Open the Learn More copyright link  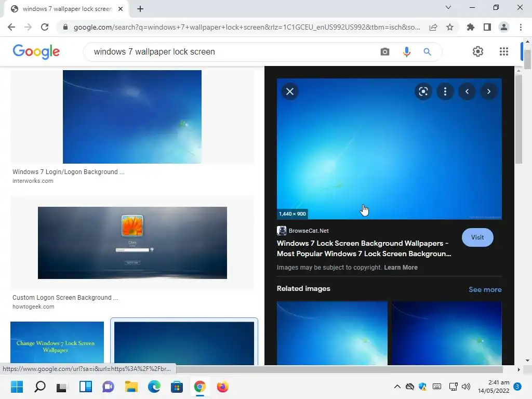point(401,268)
